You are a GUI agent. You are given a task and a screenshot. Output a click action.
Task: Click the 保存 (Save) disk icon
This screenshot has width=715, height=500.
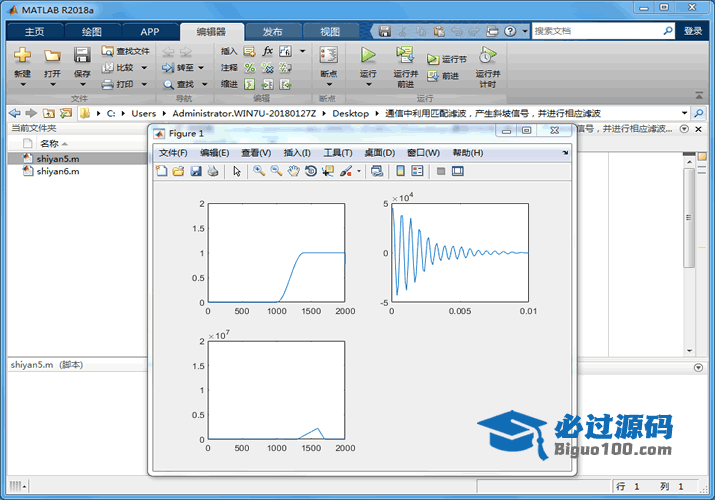coord(82,55)
